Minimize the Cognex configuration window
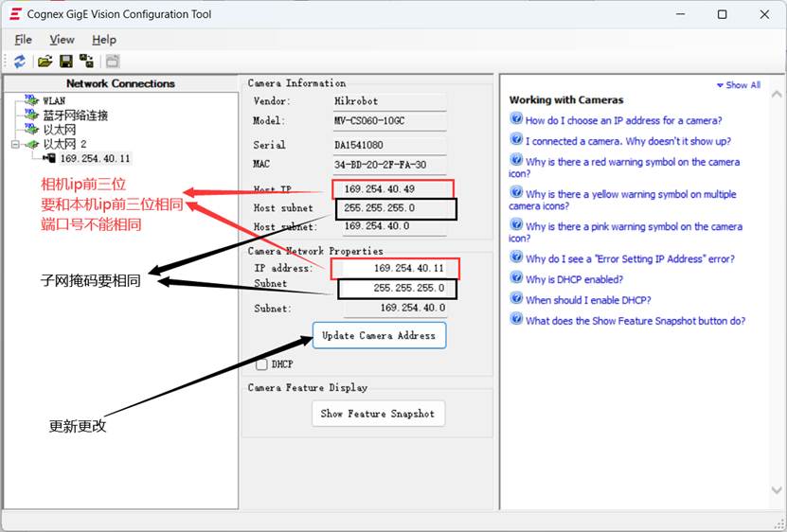 681,14
